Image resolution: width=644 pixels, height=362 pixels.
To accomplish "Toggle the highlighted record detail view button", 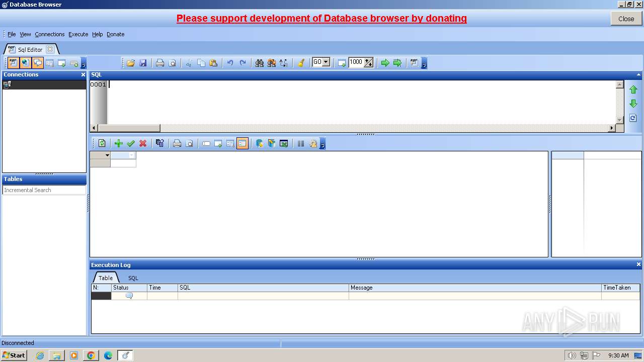I will click(x=243, y=143).
